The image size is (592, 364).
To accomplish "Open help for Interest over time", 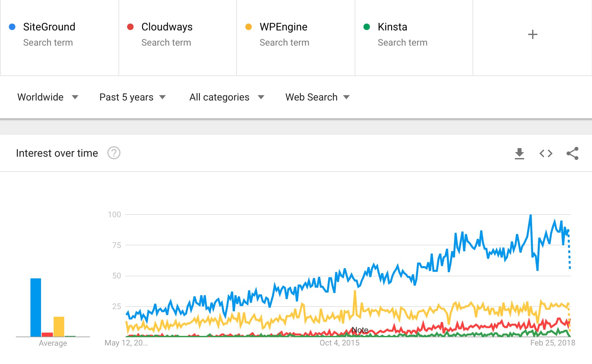I will click(x=114, y=153).
